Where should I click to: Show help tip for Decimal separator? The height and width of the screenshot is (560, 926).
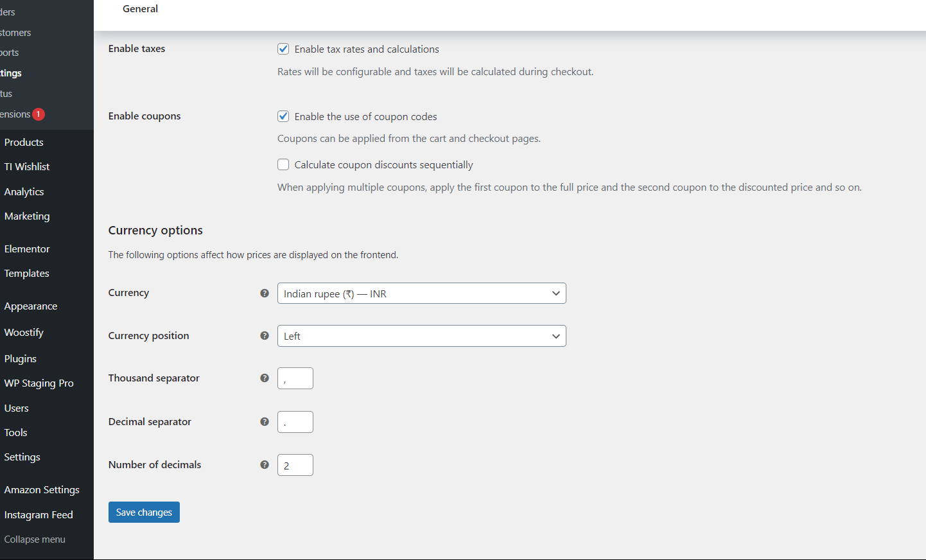pos(264,421)
